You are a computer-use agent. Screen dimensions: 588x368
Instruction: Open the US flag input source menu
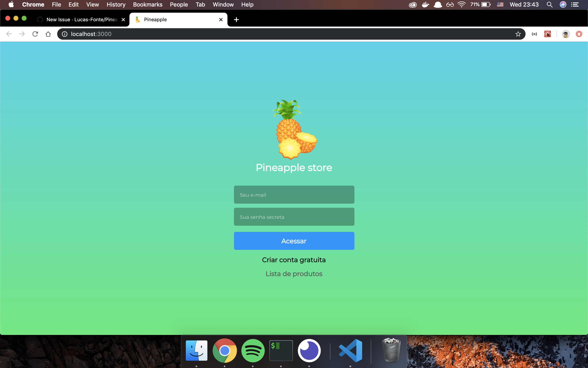pyautogui.click(x=500, y=4)
